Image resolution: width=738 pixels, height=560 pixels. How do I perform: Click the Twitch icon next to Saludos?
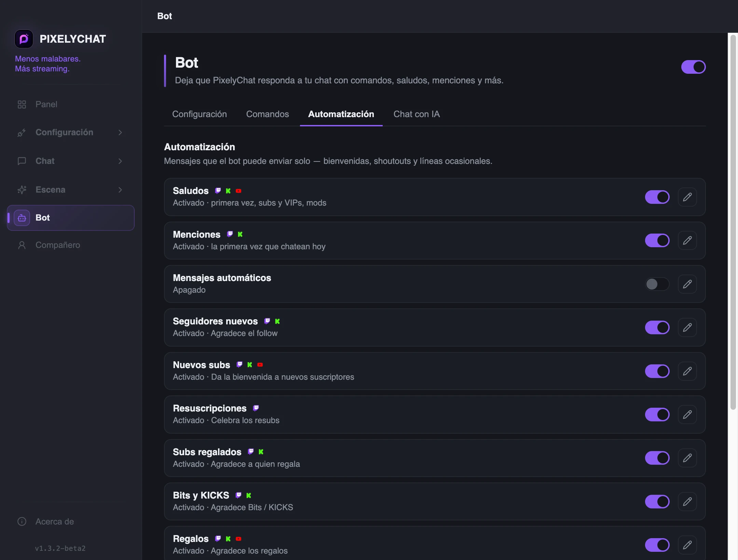click(218, 191)
